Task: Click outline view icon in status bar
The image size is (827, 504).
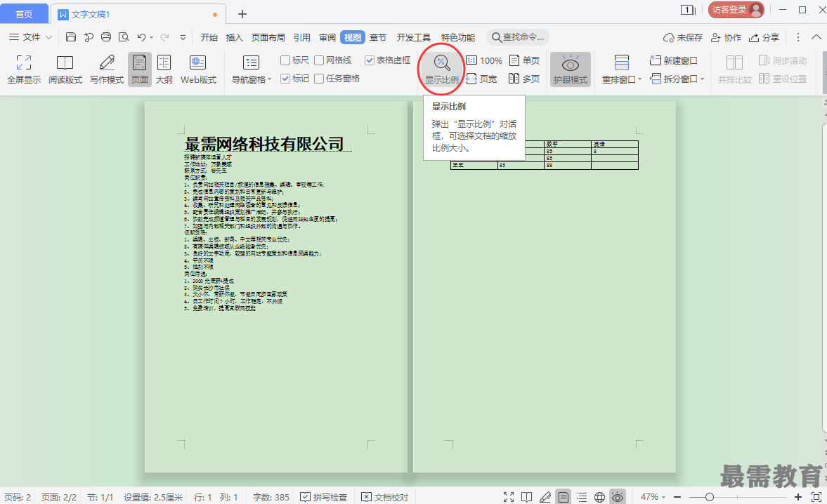Action: [582, 496]
